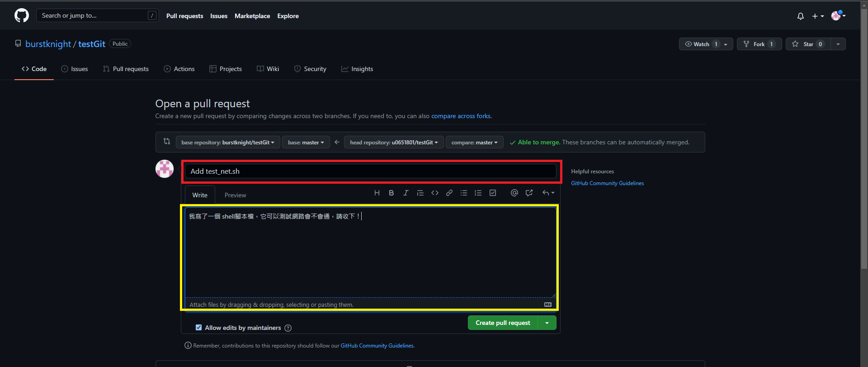Reference an issue or pull request icon

pyautogui.click(x=529, y=193)
